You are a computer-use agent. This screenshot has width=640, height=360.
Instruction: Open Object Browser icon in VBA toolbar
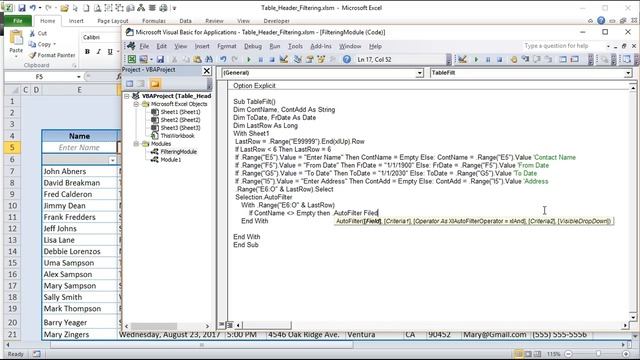[x=321, y=60]
